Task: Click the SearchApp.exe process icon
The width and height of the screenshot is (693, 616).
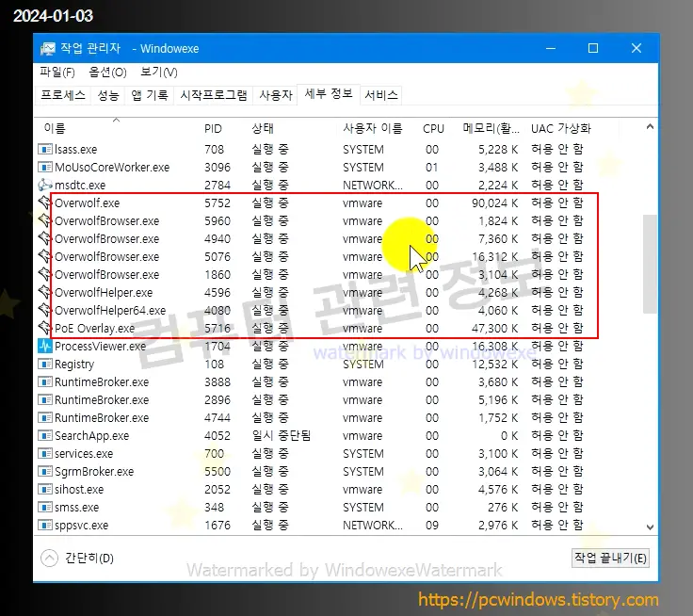Action: (45, 435)
